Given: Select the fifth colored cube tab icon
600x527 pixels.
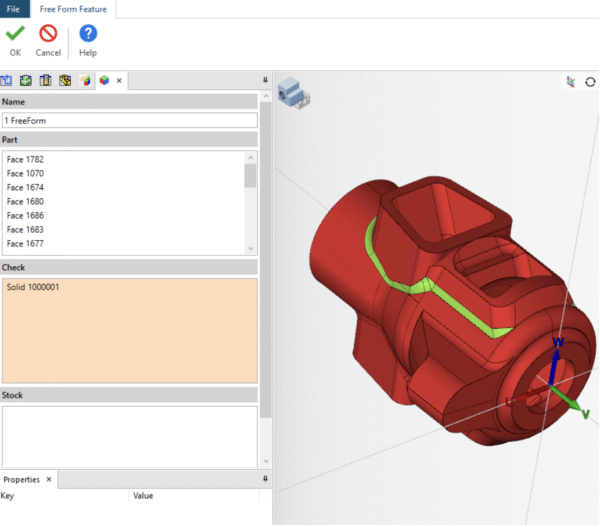Looking at the screenshot, I should (85, 81).
